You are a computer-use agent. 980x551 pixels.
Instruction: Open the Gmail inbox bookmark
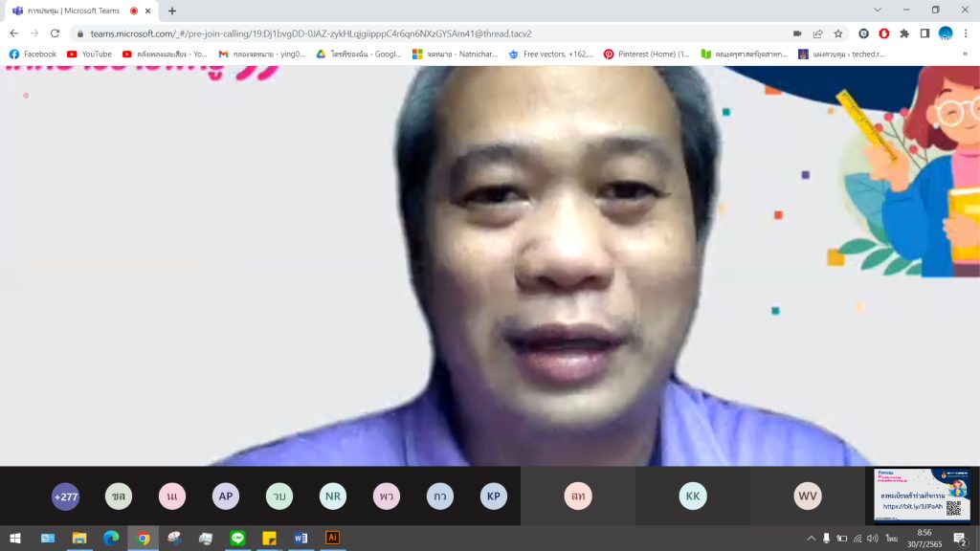tap(262, 55)
